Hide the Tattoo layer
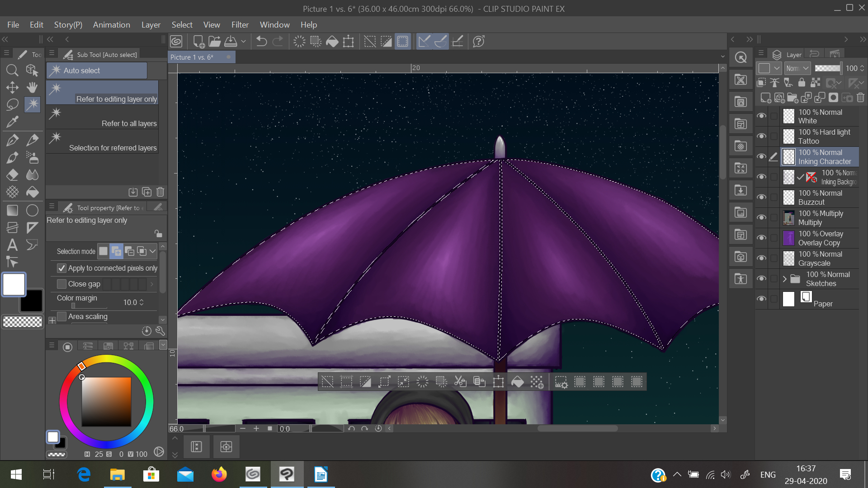Screen dimensions: 868x488 (x=761, y=136)
